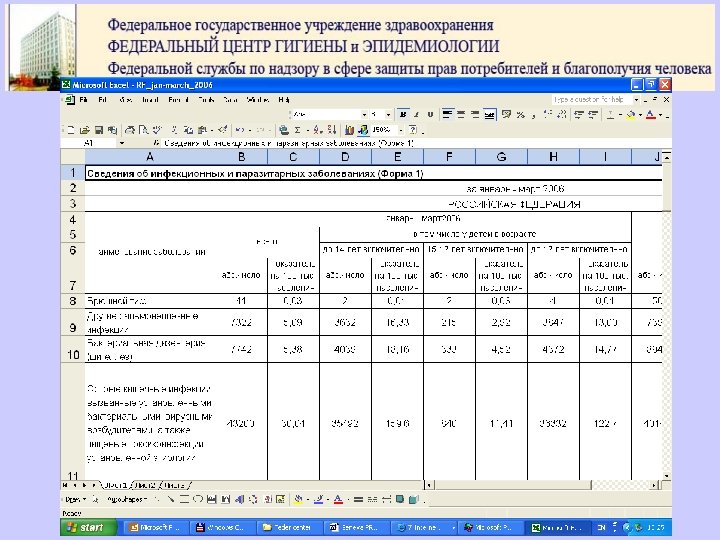Apply Drawing toolbar red font color
720x540 pixels.
click(x=338, y=499)
